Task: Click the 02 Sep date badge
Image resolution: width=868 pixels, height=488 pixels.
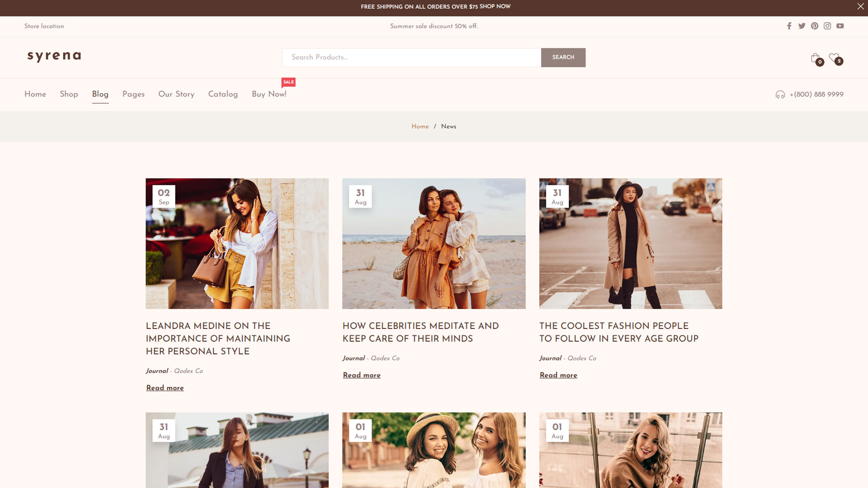Action: (164, 197)
